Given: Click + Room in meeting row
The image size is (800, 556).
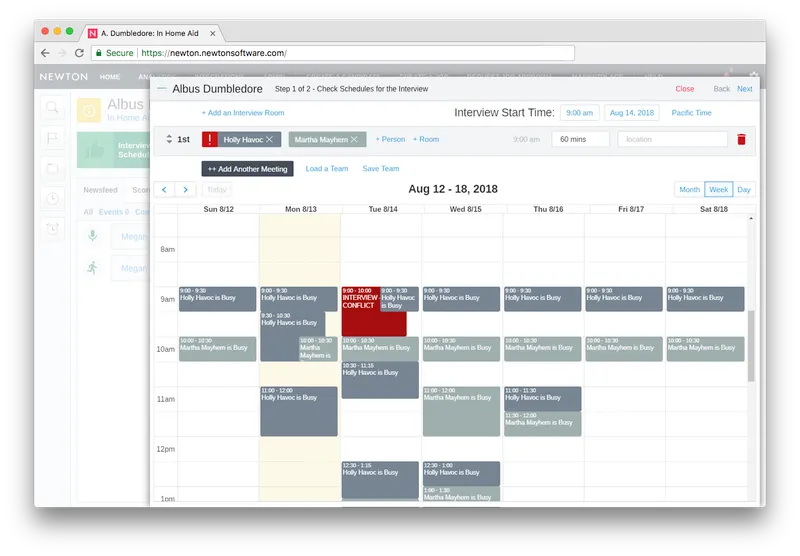Looking at the screenshot, I should tap(426, 139).
